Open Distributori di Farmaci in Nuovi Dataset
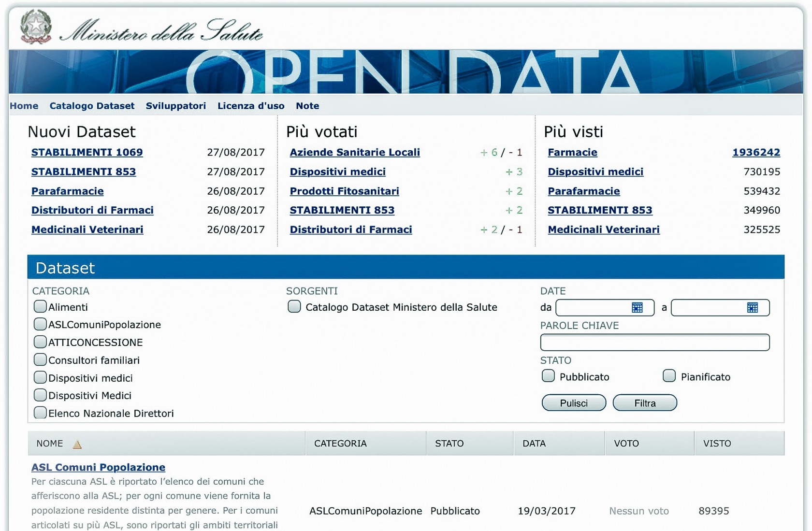812x531 pixels. tap(92, 210)
